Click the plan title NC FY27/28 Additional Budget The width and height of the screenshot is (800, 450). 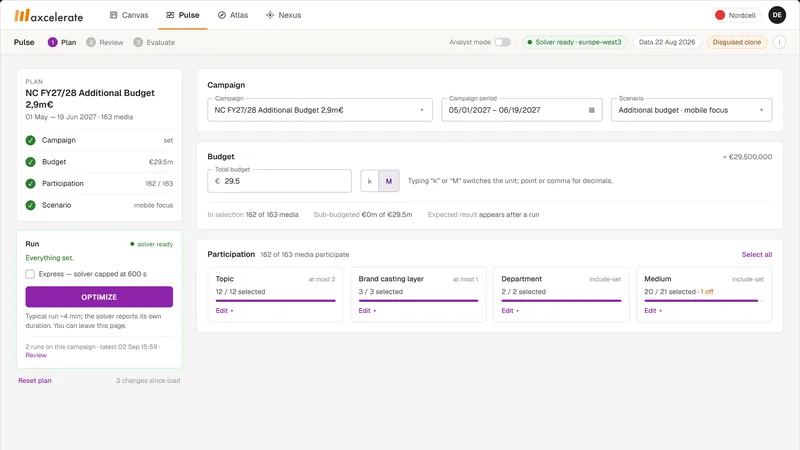pyautogui.click(x=90, y=98)
